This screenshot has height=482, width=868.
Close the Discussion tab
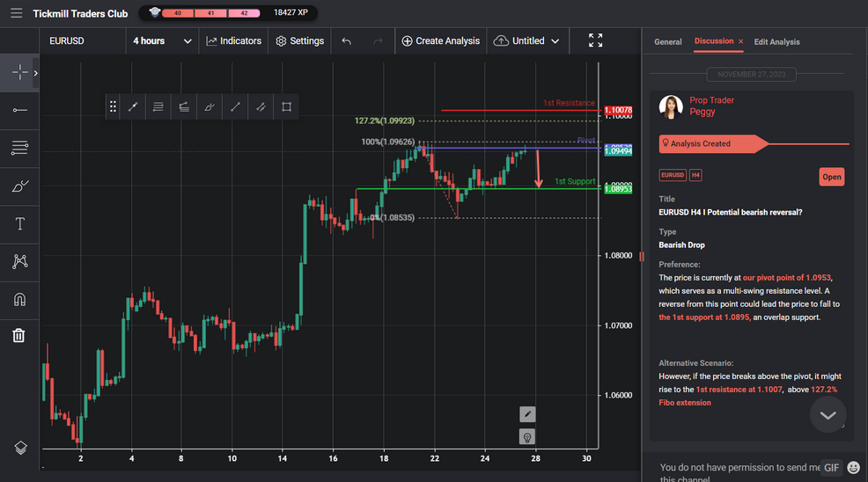[740, 42]
